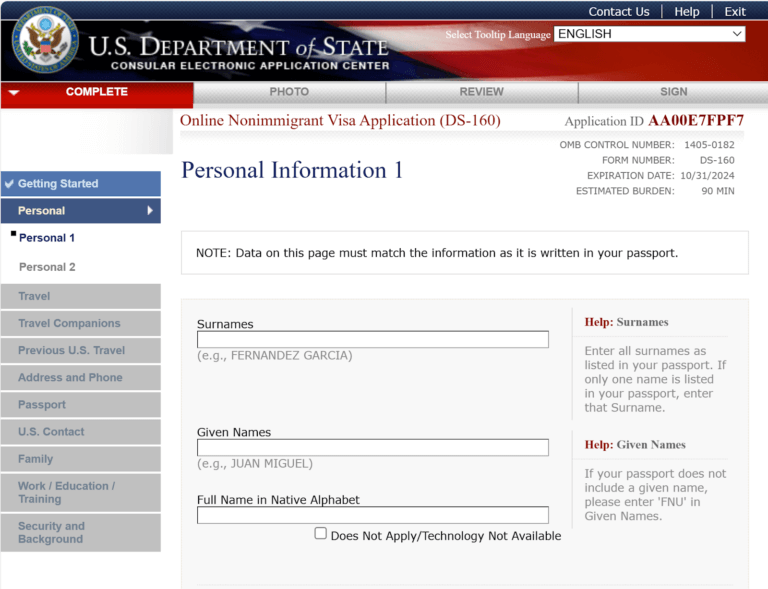
Task: Click the COMPLETE tab red dropdown arrow
Action: click(13, 93)
